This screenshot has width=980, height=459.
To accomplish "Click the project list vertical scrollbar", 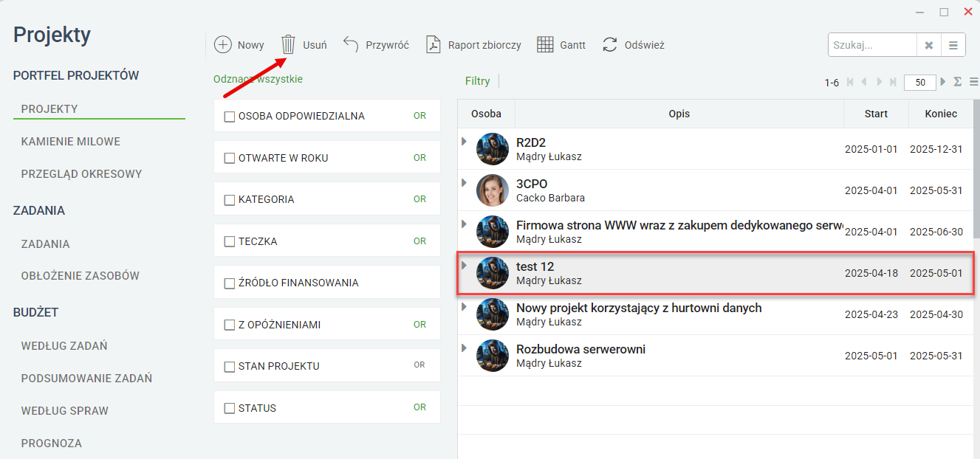I will pyautogui.click(x=977, y=170).
